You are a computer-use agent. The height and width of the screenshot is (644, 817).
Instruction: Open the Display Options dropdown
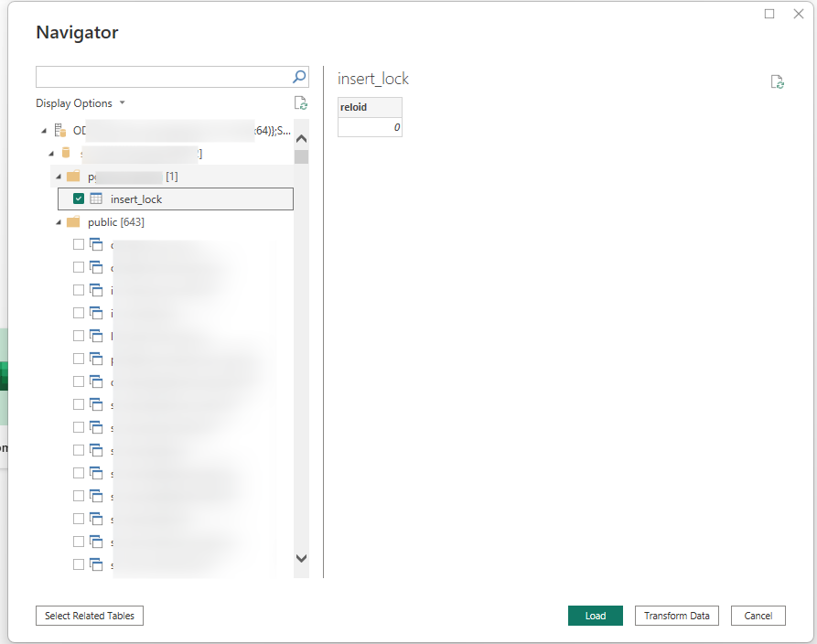coord(81,103)
